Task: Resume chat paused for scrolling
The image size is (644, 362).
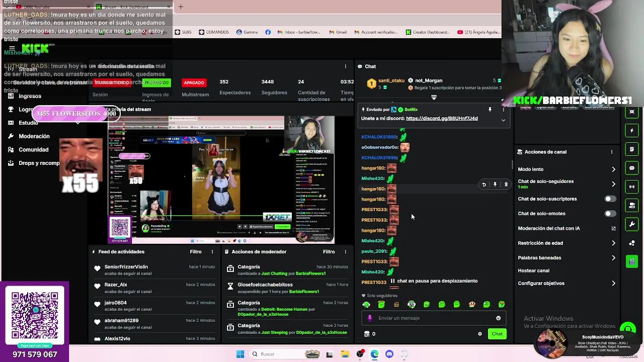Action: [x=434, y=281]
